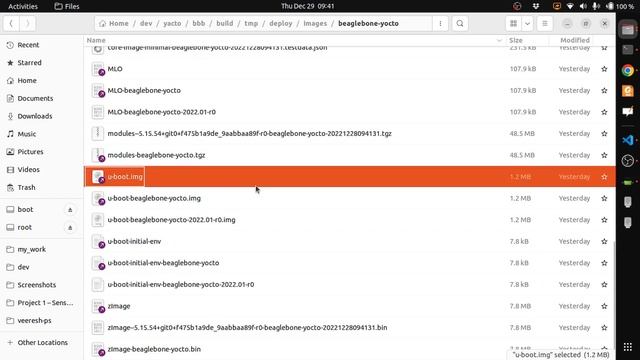
Task: Open the Files app menu in top bar
Action: [x=67, y=6]
